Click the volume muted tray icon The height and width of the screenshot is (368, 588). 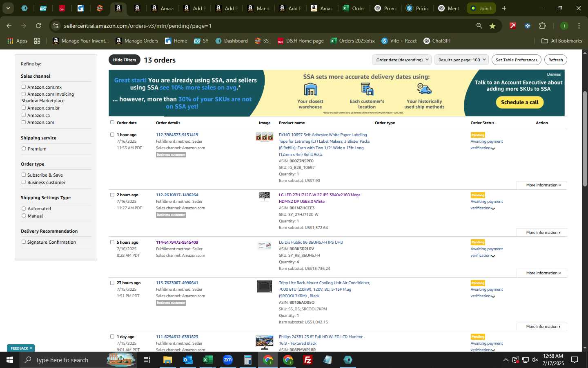tap(535, 360)
